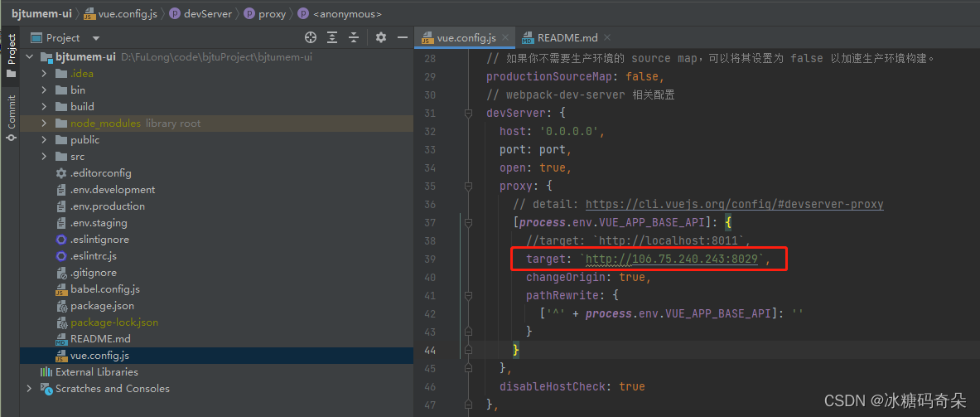Hide the Project tool window minimize icon
The width and height of the screenshot is (980, 417).
pos(402,37)
